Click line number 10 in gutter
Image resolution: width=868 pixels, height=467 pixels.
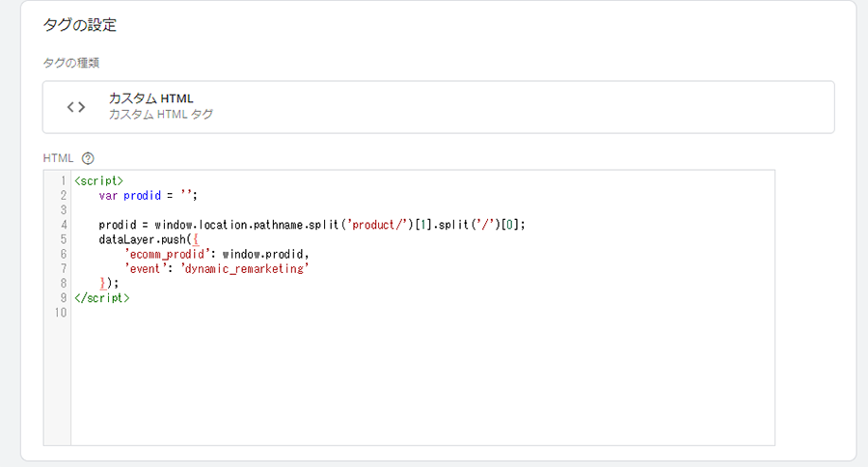click(60, 313)
